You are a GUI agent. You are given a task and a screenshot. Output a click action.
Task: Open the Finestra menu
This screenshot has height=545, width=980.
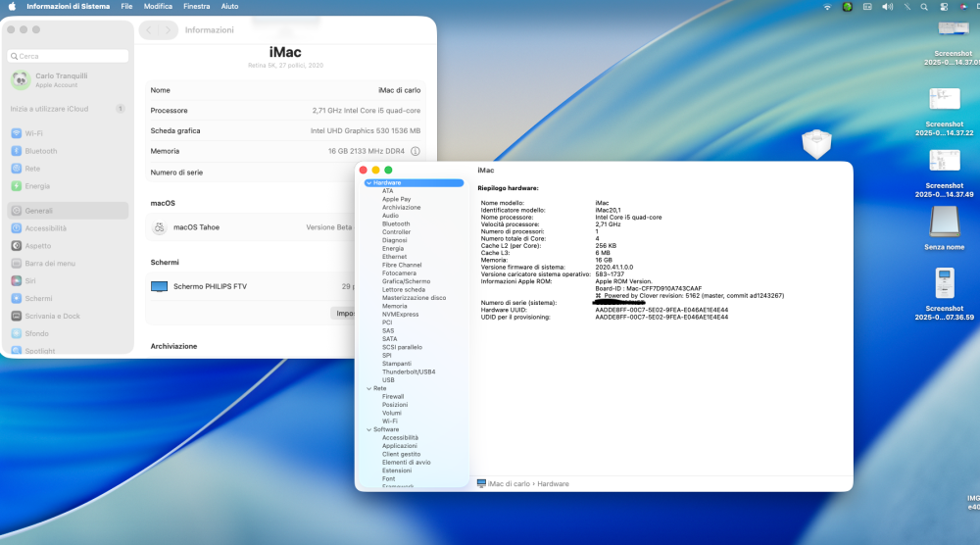coord(196,6)
